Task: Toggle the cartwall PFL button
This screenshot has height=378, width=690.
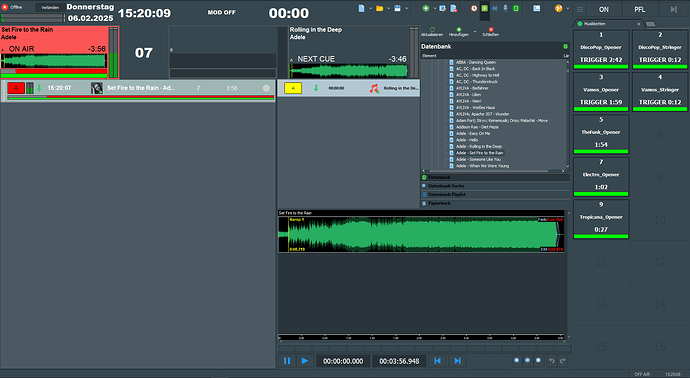Action: coord(639,9)
